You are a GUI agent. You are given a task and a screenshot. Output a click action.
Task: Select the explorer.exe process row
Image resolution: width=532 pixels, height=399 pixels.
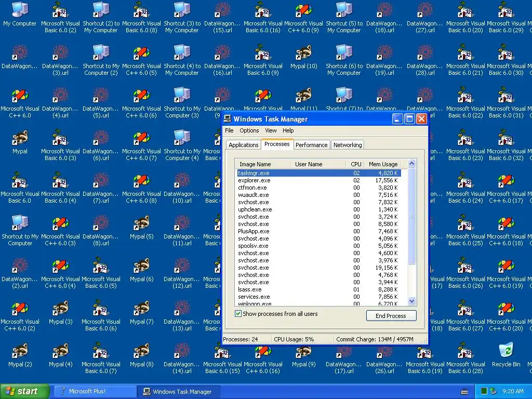coord(319,180)
